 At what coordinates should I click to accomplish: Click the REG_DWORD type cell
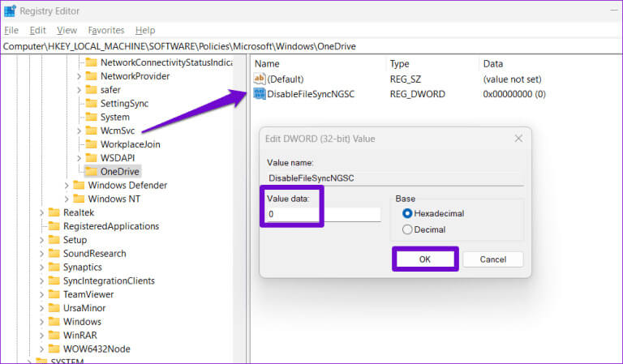coord(417,94)
